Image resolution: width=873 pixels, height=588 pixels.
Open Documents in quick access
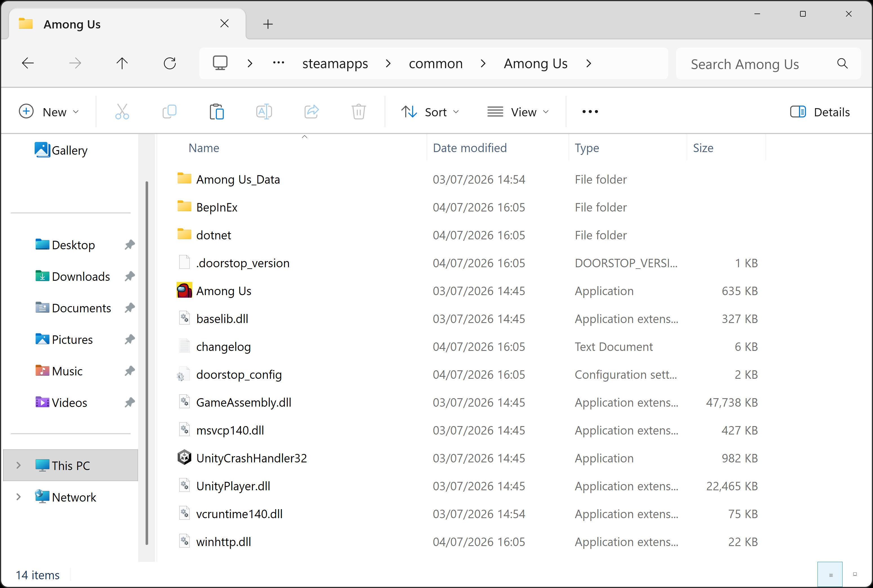coord(73,308)
